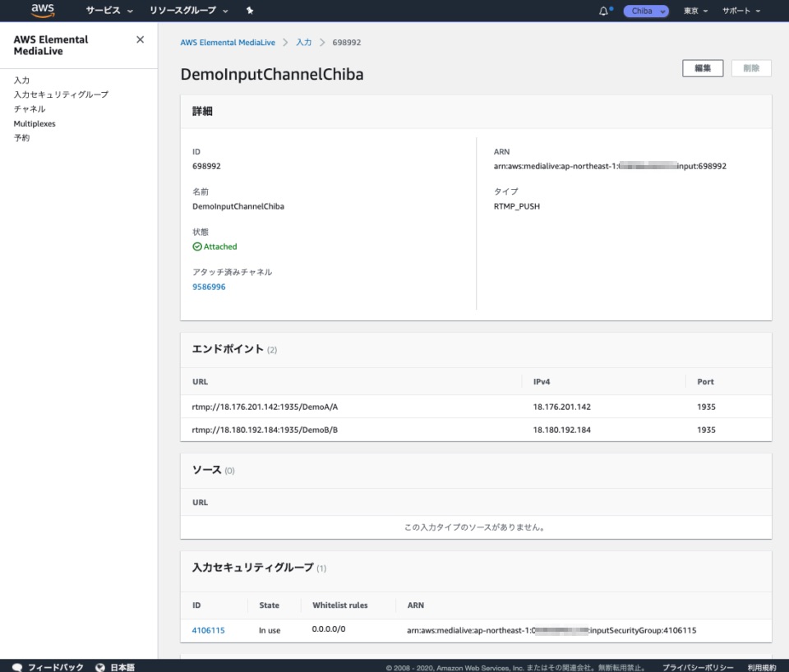Click the 入力セキュリティグループ section heading

click(x=253, y=568)
